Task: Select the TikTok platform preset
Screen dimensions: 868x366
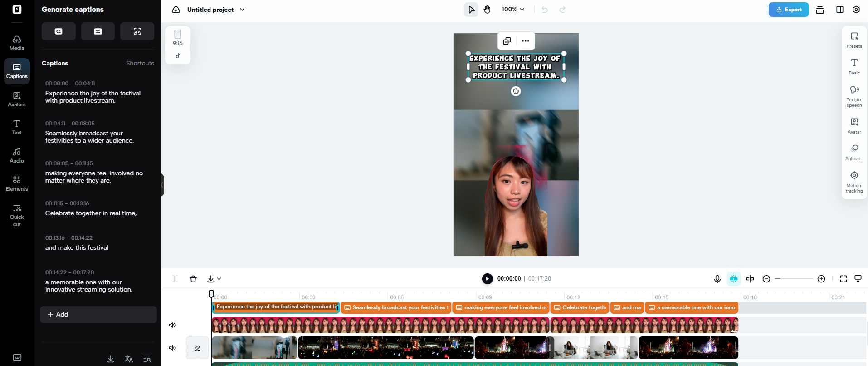Action: tap(178, 56)
